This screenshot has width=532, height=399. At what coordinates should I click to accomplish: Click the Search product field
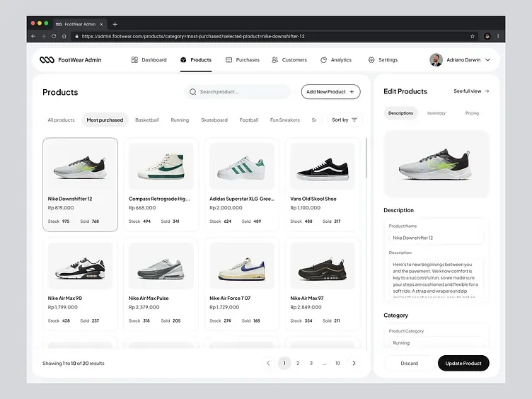click(238, 91)
